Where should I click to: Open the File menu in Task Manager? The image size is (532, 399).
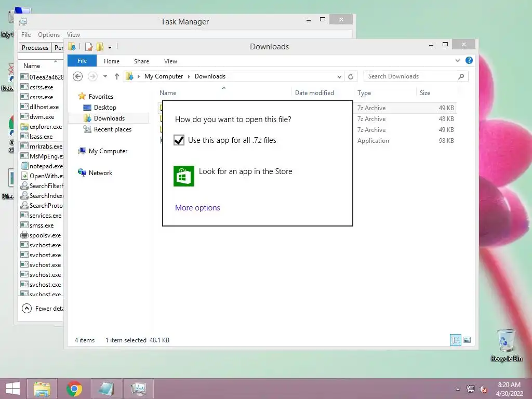[26, 35]
